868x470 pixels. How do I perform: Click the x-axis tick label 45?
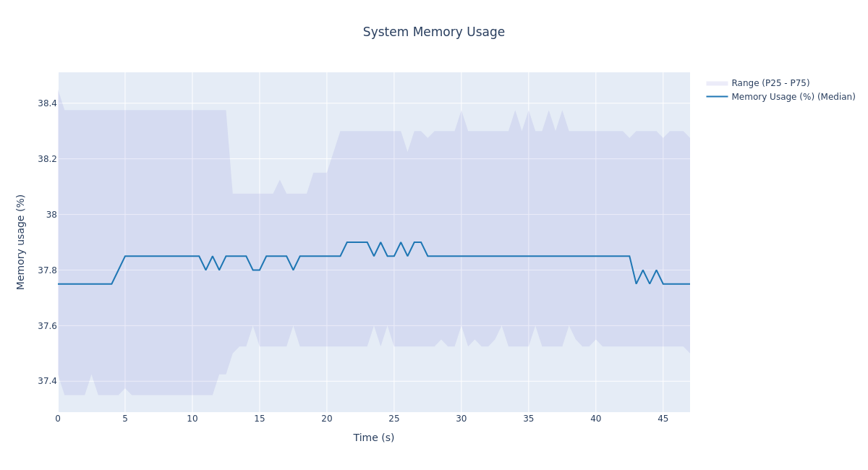(x=663, y=419)
